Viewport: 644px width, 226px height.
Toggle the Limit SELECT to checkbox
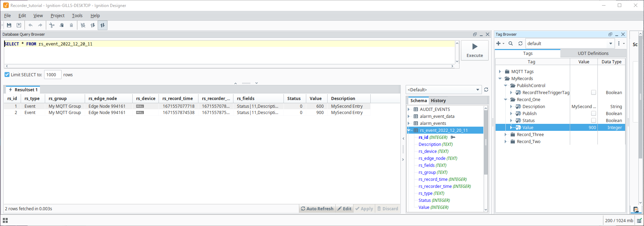tap(7, 75)
